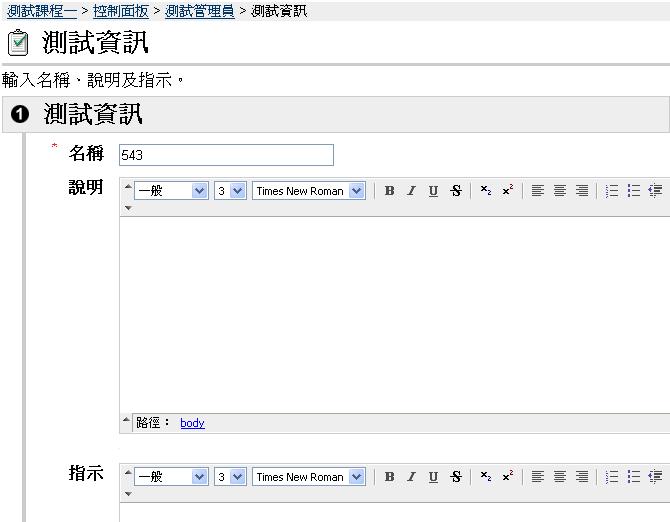Go to 控制面板 breadcrumb link
Screen dimensions: 670x522
click(x=120, y=11)
